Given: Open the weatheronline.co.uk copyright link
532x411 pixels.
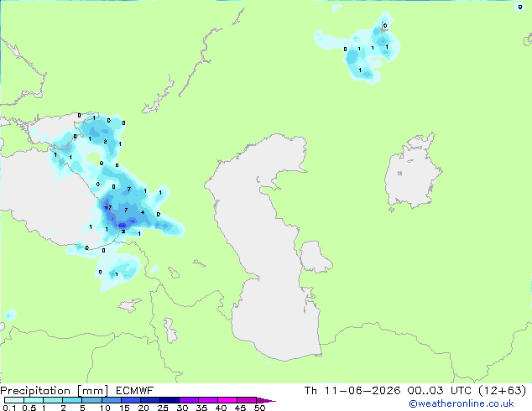Looking at the screenshot, I should click(462, 403).
